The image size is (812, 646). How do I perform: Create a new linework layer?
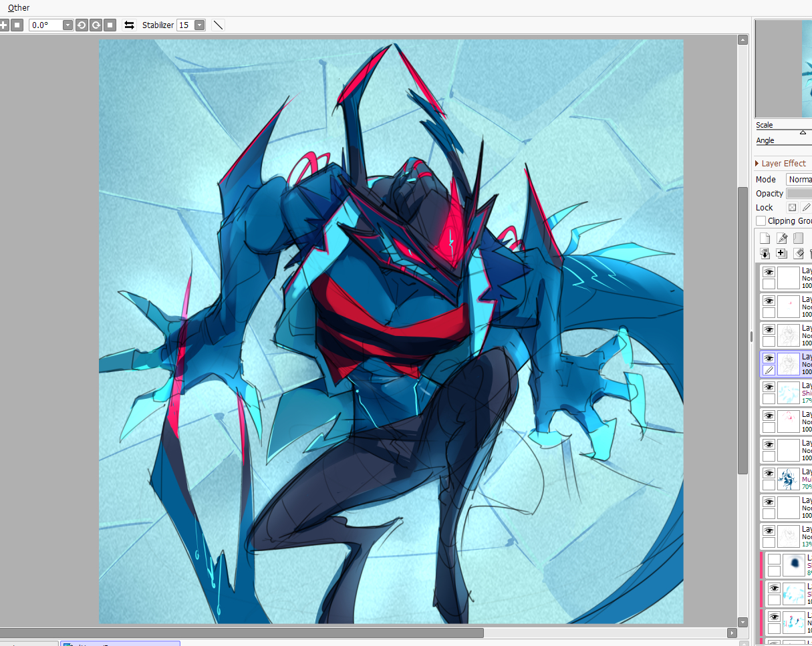[782, 238]
